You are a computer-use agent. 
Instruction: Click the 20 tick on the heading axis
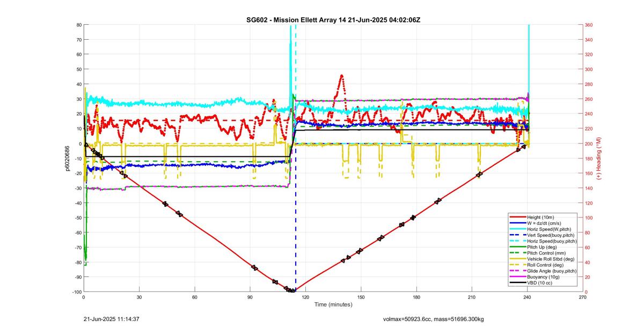588,277
